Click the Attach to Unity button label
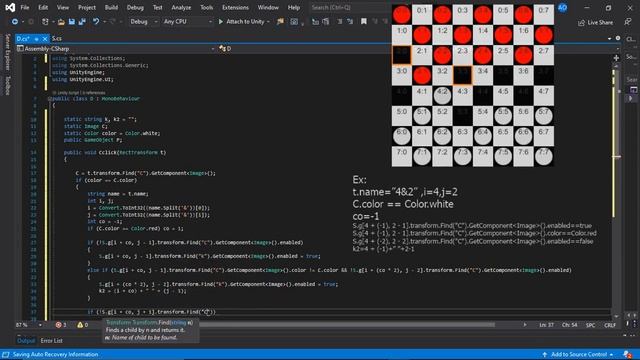Image resolution: width=640 pixels, height=360 pixels. click(245, 22)
